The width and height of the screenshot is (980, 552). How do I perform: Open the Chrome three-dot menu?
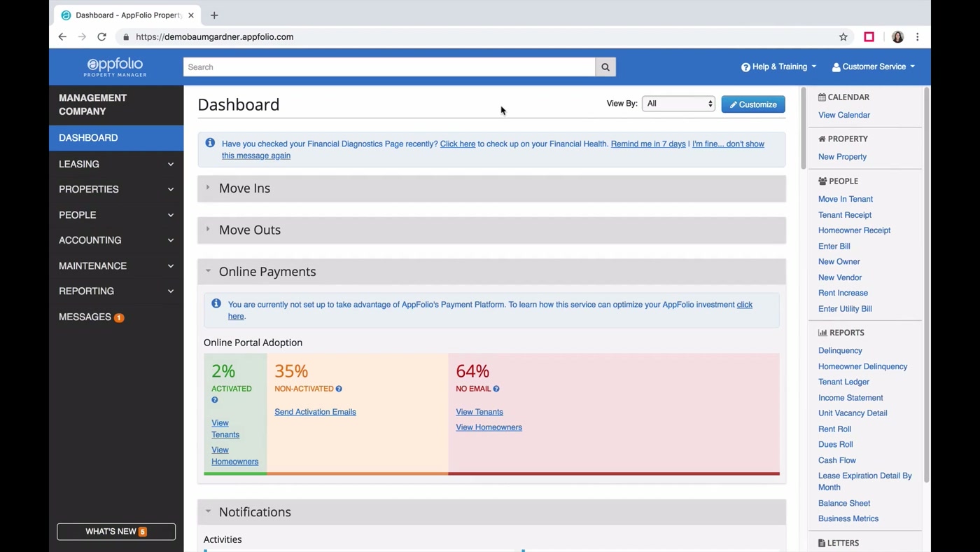pyautogui.click(x=918, y=37)
